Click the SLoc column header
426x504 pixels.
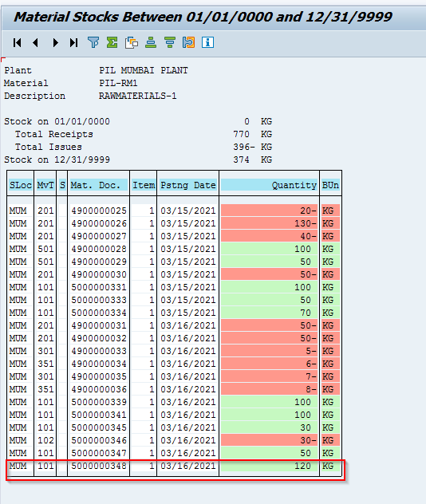pos(21,185)
